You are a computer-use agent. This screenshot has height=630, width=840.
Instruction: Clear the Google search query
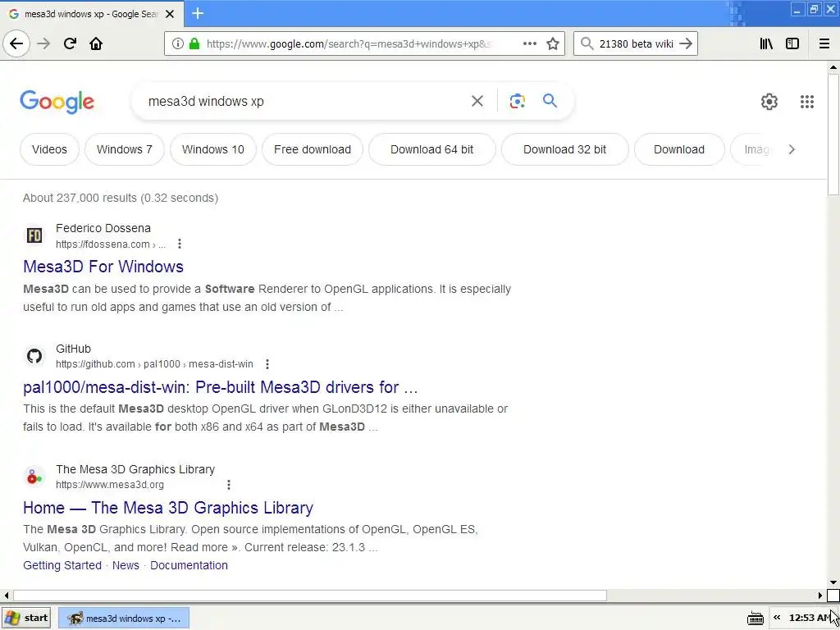click(x=477, y=101)
